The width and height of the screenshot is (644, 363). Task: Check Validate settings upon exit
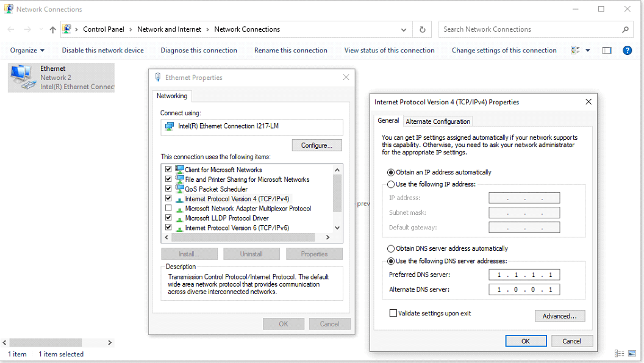393,313
